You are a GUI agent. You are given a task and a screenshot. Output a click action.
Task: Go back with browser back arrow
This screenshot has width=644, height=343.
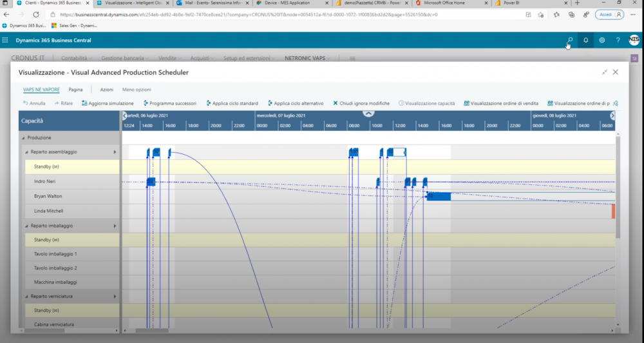6,14
